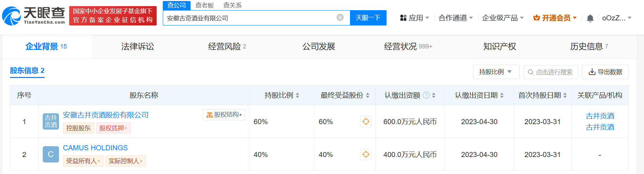Select the 经营状况 tab

point(408,46)
